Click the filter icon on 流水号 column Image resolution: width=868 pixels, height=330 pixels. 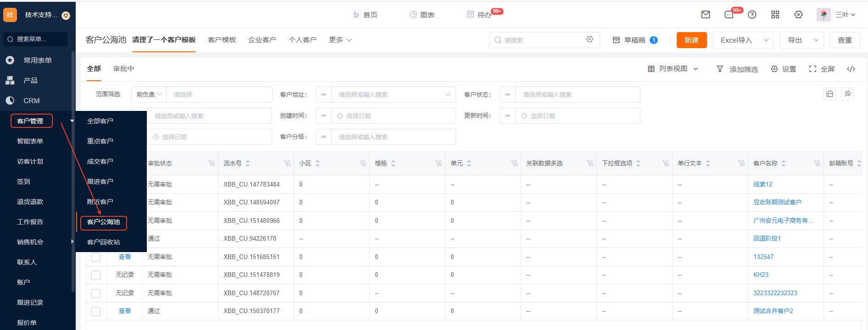pyautogui.click(x=287, y=163)
